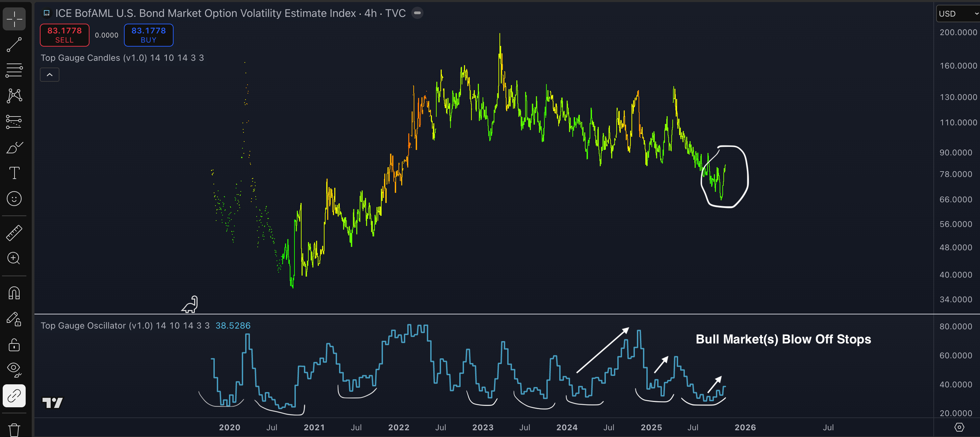The width and height of the screenshot is (980, 437).
Task: Toggle magnet mode snapping
Action: click(x=14, y=293)
